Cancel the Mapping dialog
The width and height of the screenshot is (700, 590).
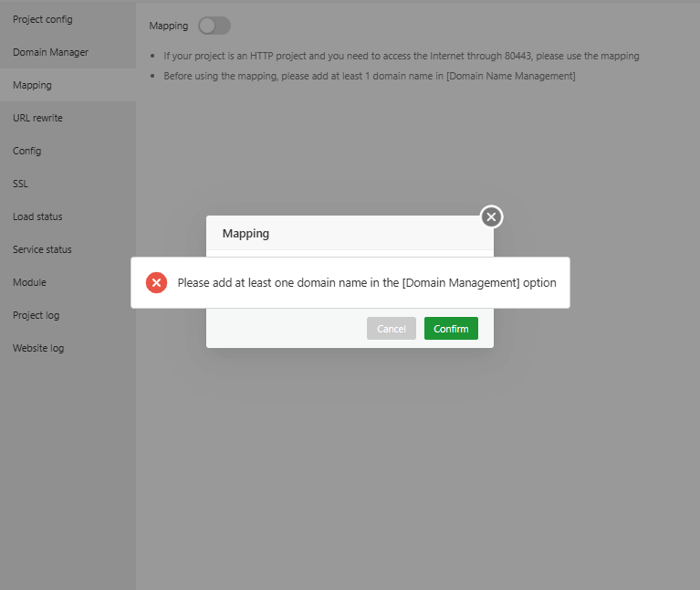tap(392, 329)
